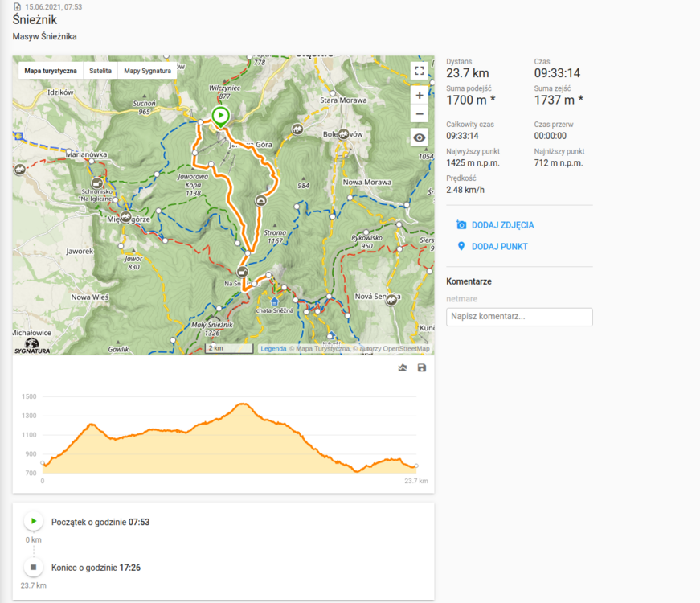
Task: Toggle map layer visibility eye button
Action: [419, 137]
